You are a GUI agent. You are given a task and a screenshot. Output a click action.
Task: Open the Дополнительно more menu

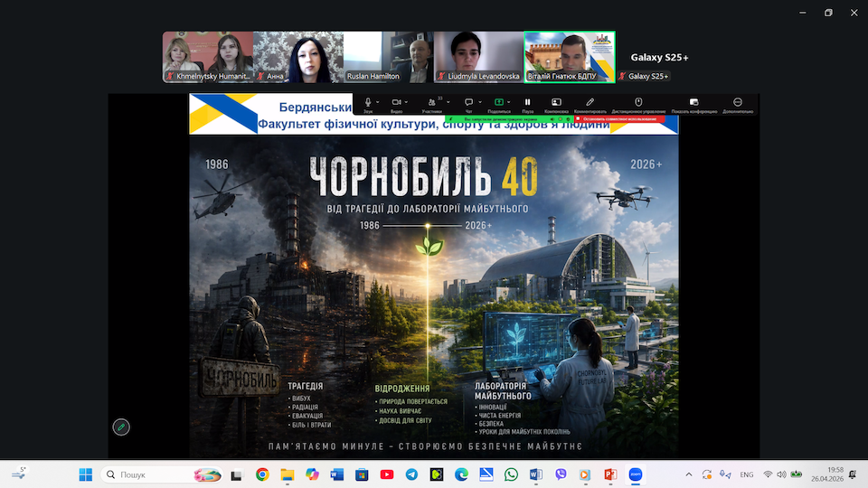pyautogui.click(x=738, y=102)
